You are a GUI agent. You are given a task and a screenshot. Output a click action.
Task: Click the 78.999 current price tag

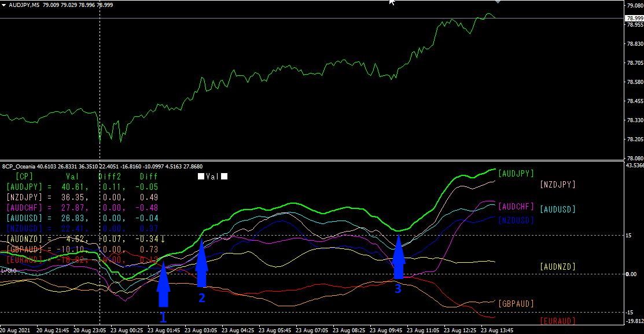coord(634,18)
